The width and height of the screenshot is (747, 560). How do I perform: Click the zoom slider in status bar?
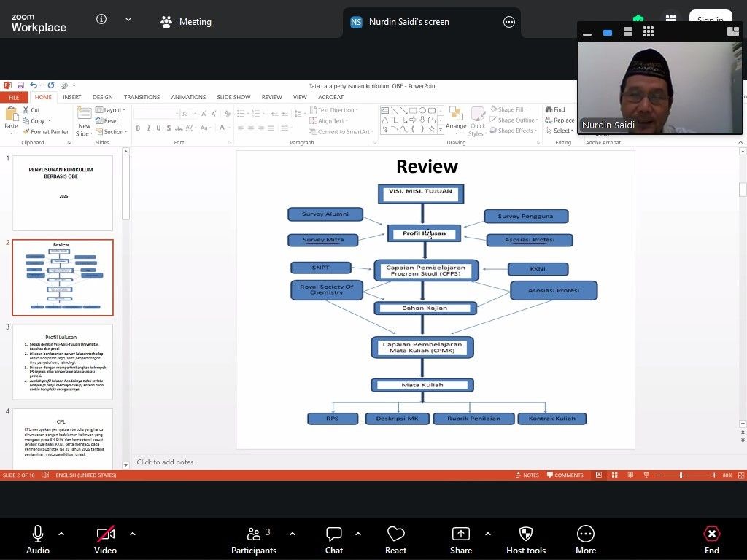(x=681, y=475)
